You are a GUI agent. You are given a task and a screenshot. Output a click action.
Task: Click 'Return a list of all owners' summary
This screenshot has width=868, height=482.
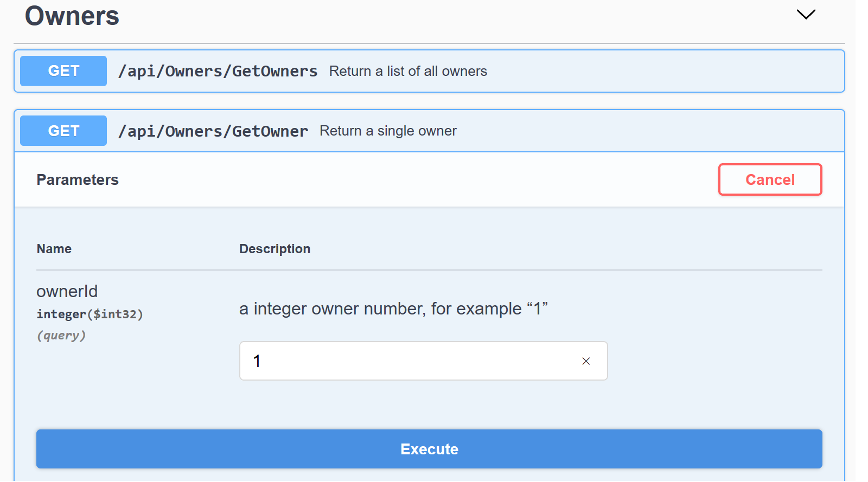(x=408, y=71)
